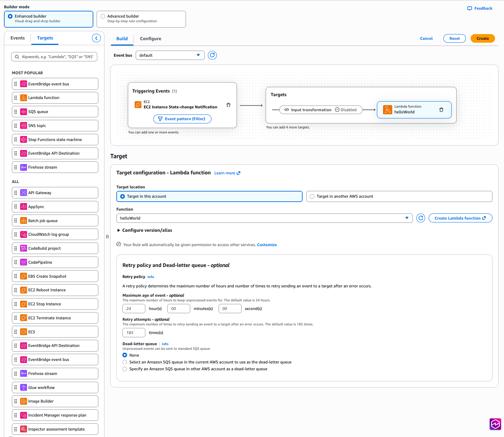504x437 pixels.
Task: Click the Step Functions state machine icon
Action: click(23, 140)
